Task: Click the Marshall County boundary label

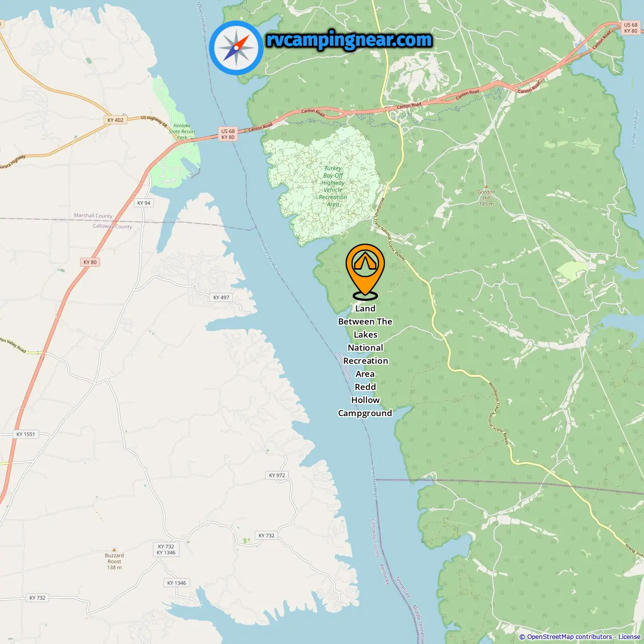Action: (93, 215)
